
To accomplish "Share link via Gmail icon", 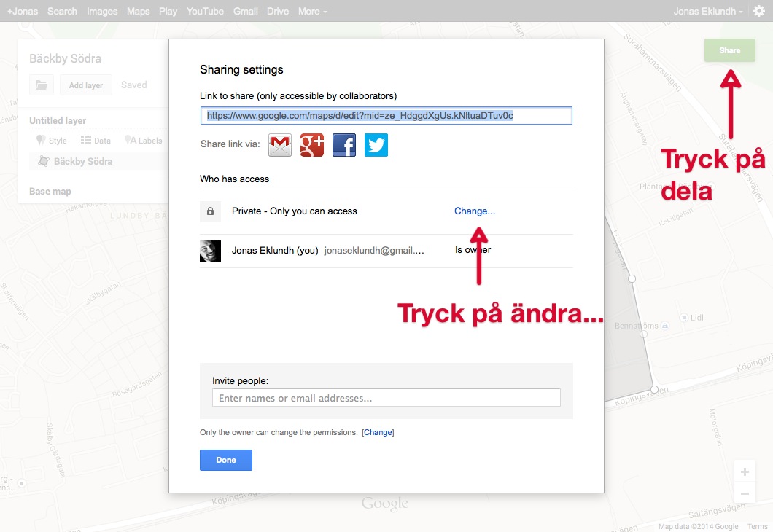I will [280, 145].
